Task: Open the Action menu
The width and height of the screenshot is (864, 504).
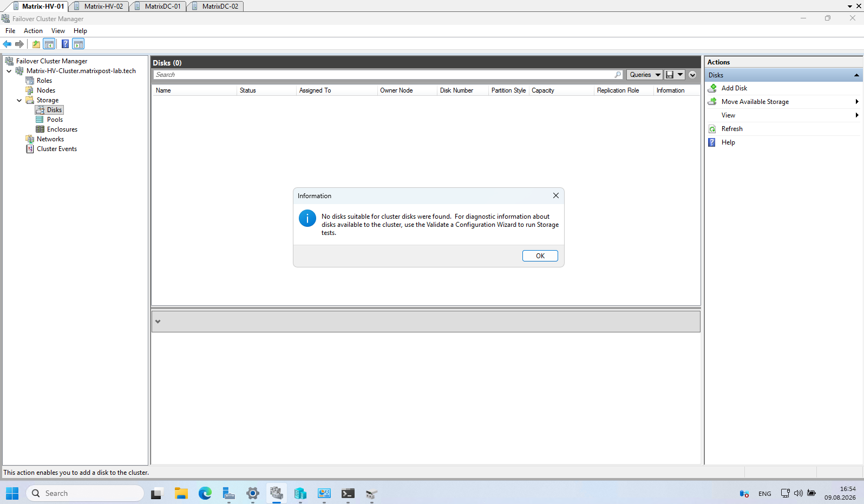Action: (33, 31)
